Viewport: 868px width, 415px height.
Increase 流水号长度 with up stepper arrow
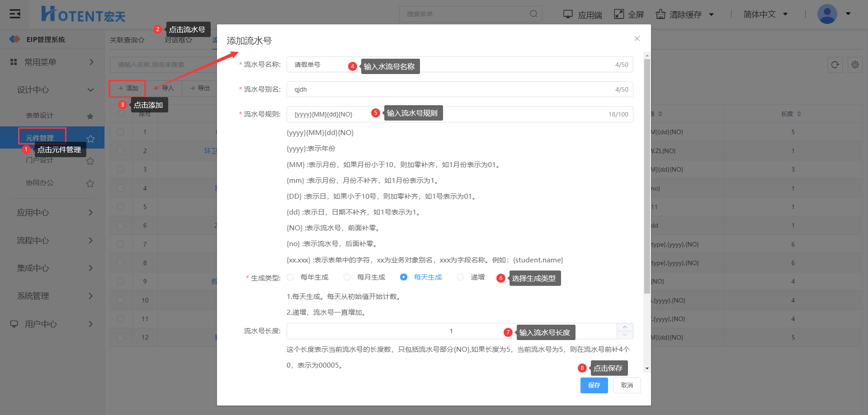coord(625,327)
